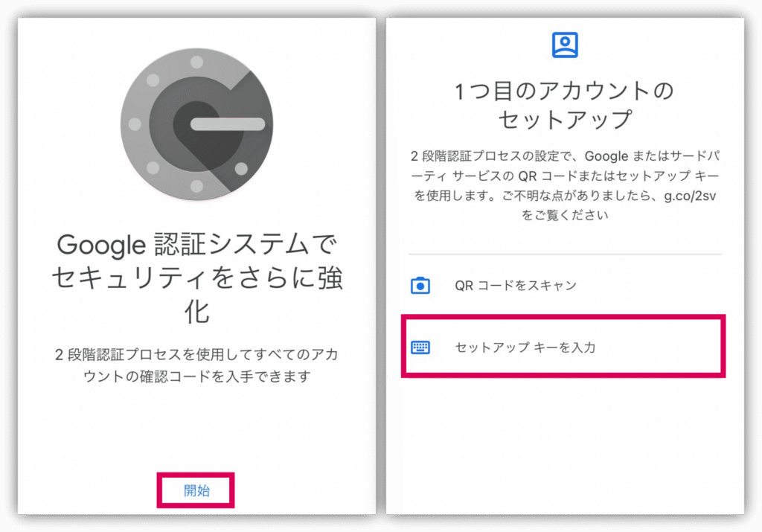The height and width of the screenshot is (532, 762).
Task: Click the blue account portrait icon
Action: 565,45
